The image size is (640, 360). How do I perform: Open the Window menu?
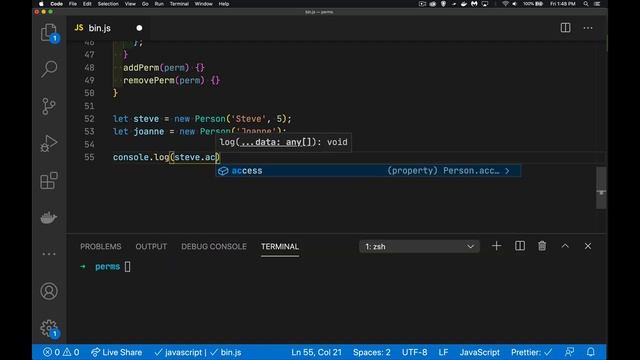click(x=203, y=4)
